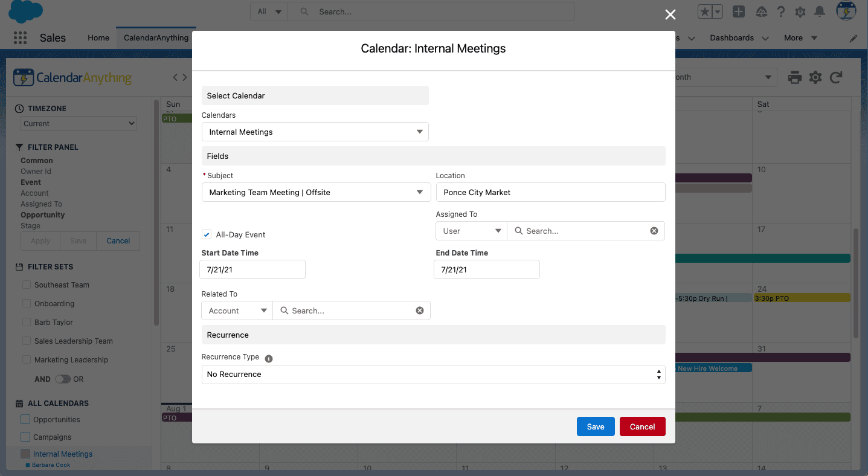Enable the Southeast Team filter set
Image resolution: width=868 pixels, height=476 pixels.
[x=27, y=285]
